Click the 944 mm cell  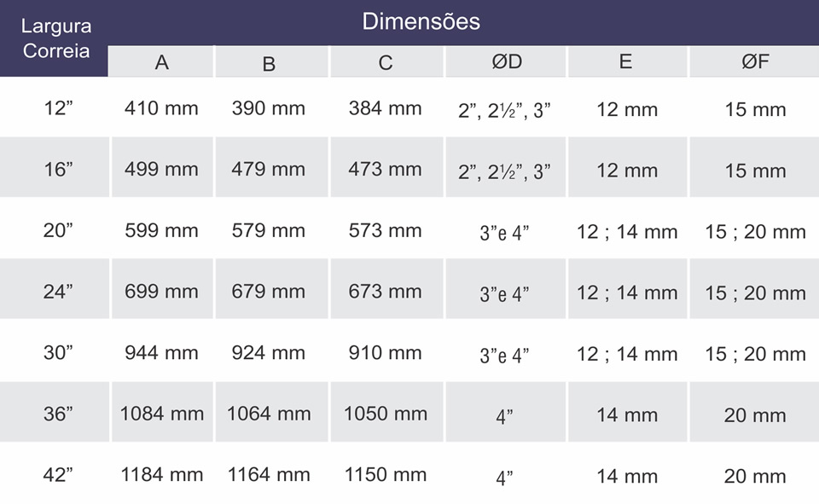coord(161,352)
